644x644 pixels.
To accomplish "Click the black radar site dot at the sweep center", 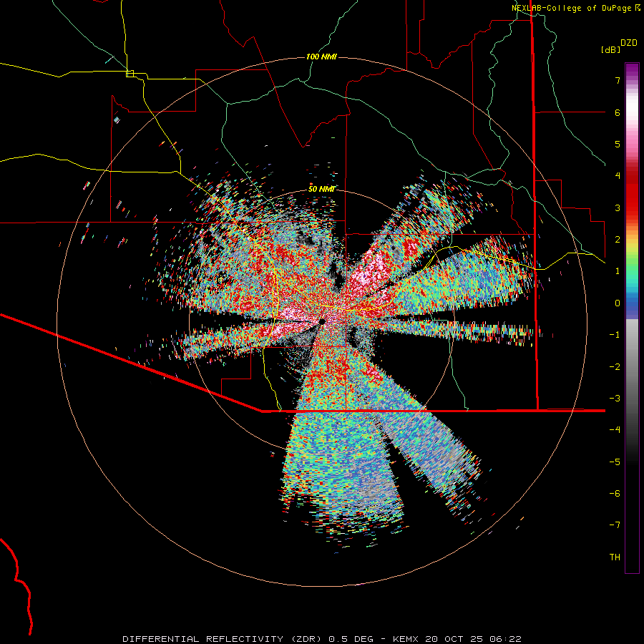I will (321, 321).
